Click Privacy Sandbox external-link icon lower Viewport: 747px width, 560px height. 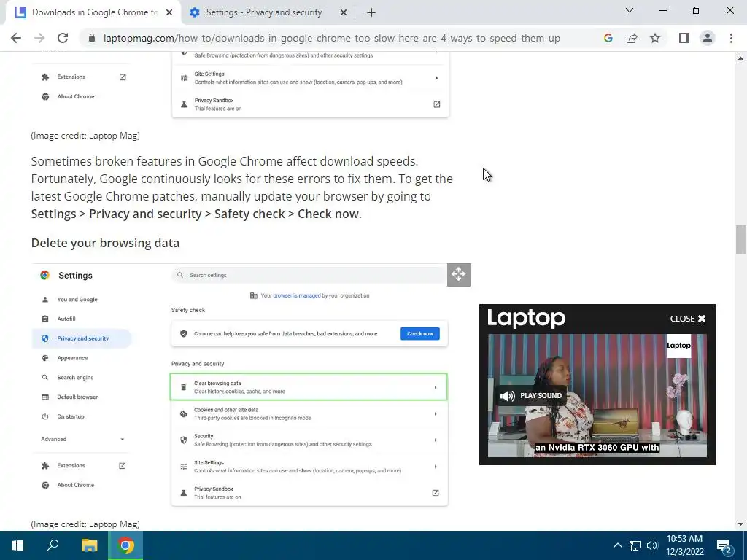(x=436, y=493)
